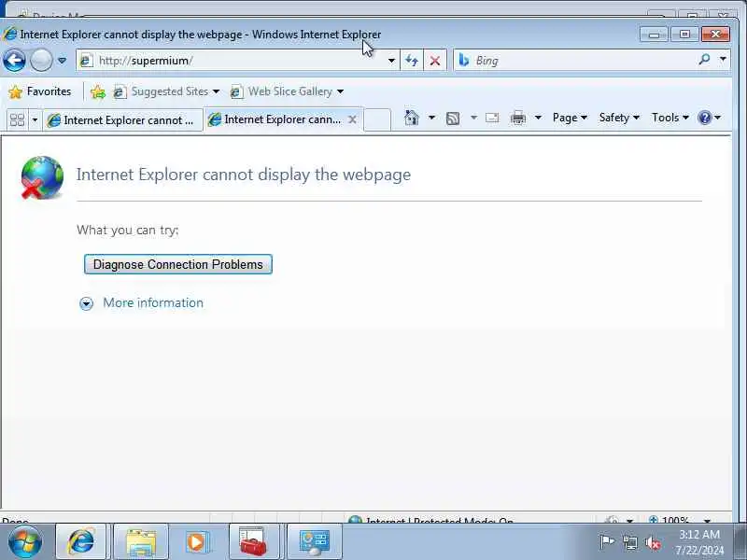Print the page using printer icon

tap(518, 118)
